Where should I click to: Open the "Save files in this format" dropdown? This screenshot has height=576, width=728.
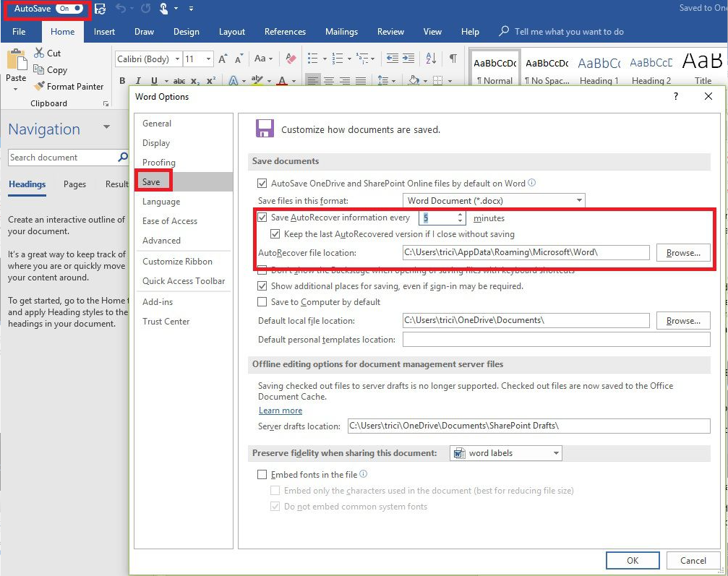click(x=578, y=200)
